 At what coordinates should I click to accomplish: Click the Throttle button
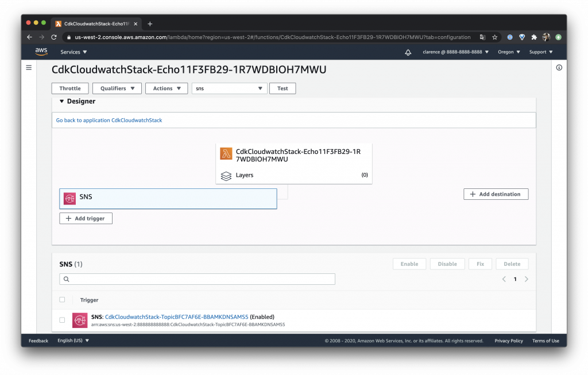pos(70,88)
